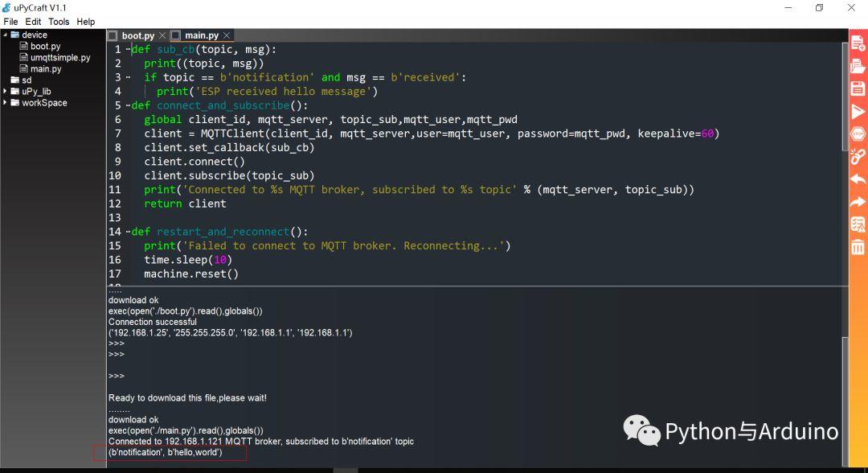Viewport: 868px width, 473px height.
Task: Open the Tools menu
Action: click(x=59, y=22)
